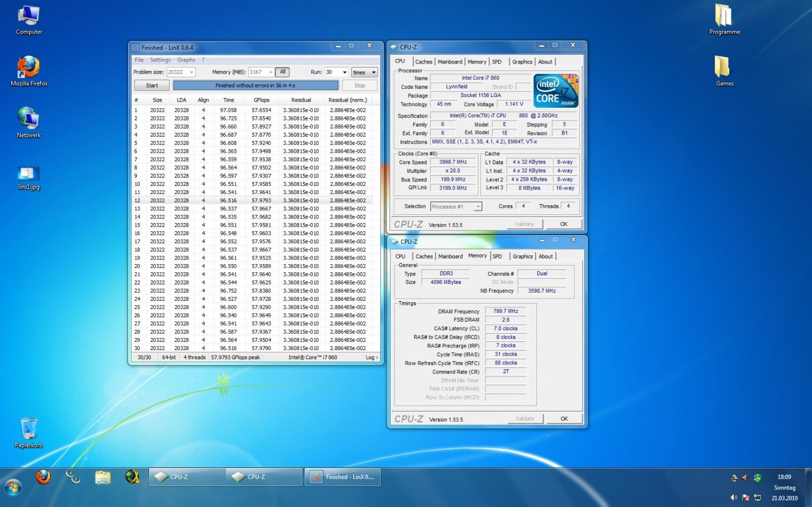The height and width of the screenshot is (507, 812).
Task: Click the finished progress bar in LinX
Action: click(255, 85)
